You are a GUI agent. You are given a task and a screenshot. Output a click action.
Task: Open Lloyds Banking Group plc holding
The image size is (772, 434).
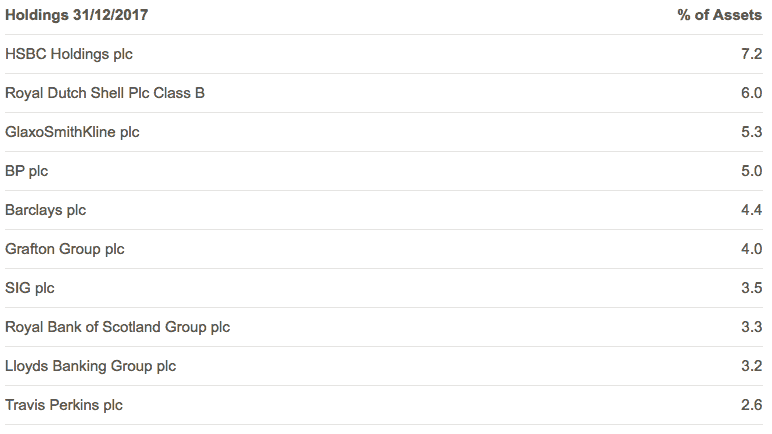coord(90,366)
